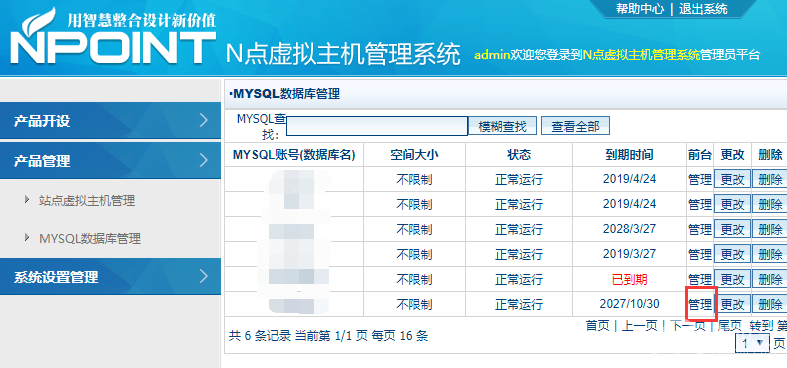Image resolution: width=787 pixels, height=368 pixels.
Task: Expand 产品开设 chevron arrow
Action: pyautogui.click(x=203, y=120)
